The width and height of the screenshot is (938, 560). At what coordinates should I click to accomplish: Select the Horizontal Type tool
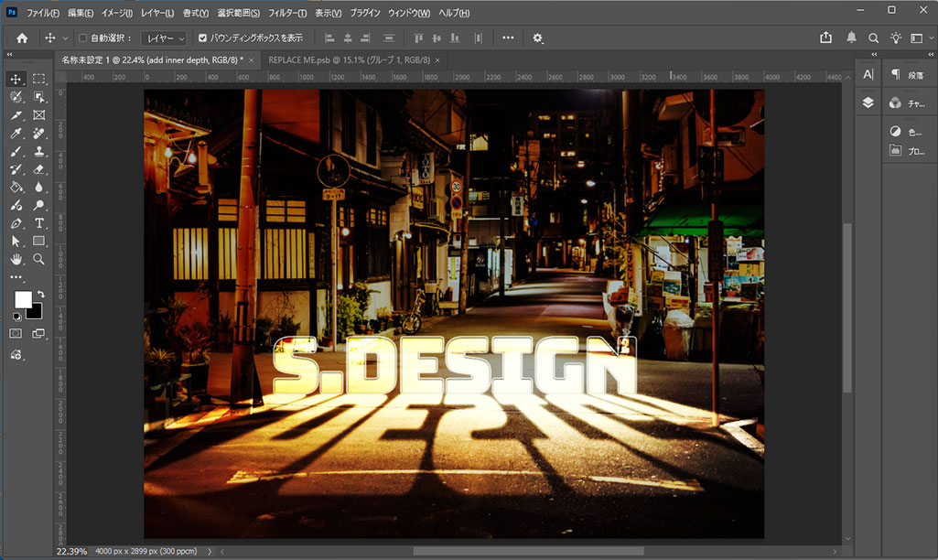[x=39, y=223]
